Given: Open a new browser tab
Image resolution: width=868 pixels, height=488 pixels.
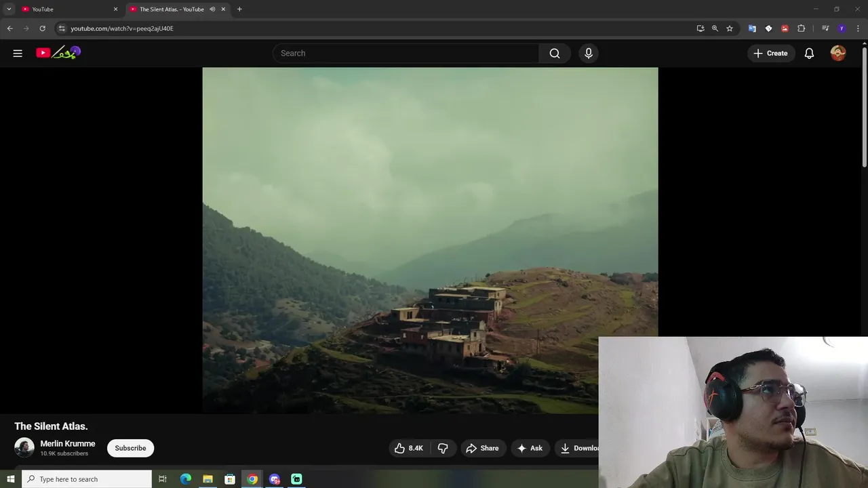Looking at the screenshot, I should point(239,9).
